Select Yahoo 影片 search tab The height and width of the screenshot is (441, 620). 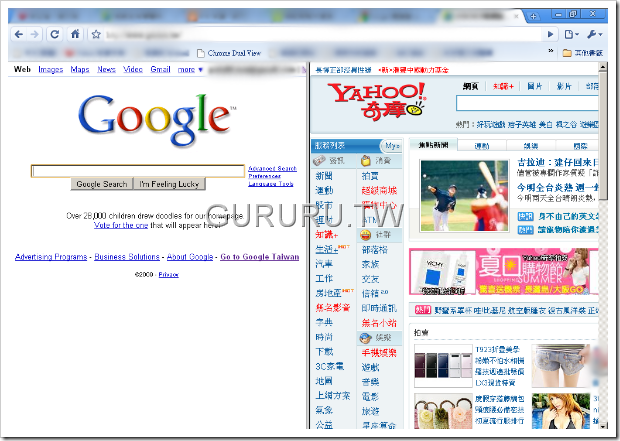coord(564,86)
